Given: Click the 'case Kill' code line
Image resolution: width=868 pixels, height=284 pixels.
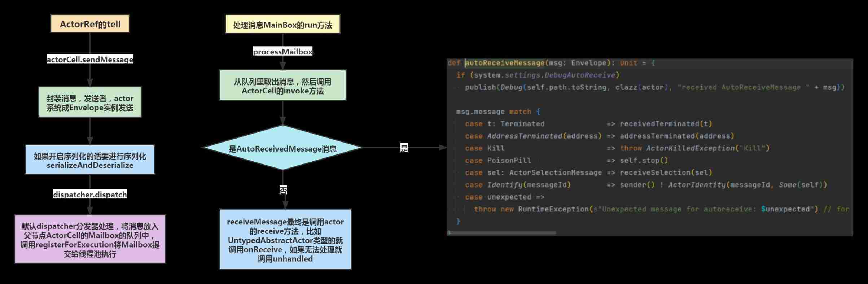Looking at the screenshot, I should [617, 148].
